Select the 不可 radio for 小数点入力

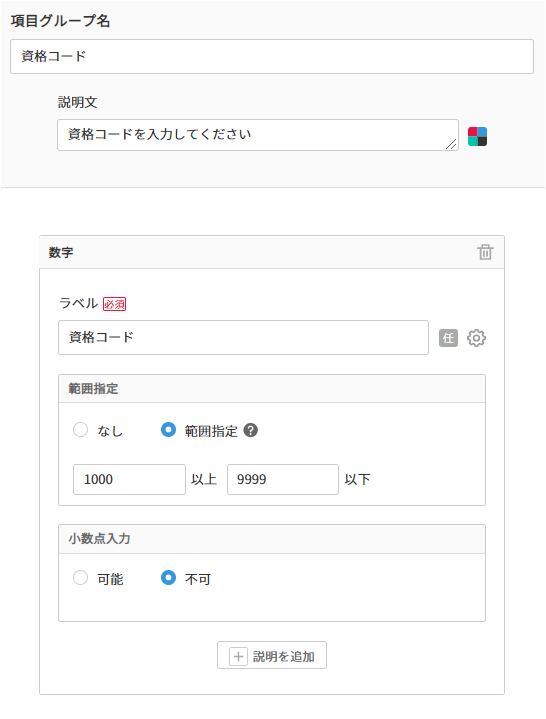tap(168, 578)
